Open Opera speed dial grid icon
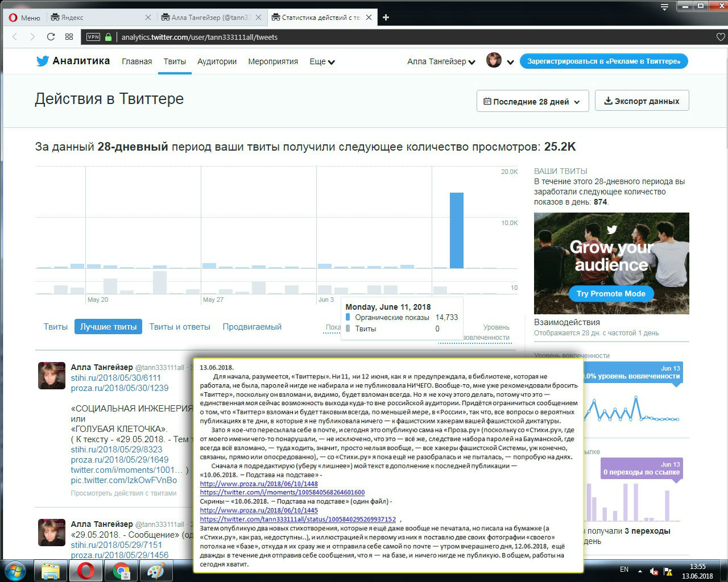 click(x=69, y=37)
